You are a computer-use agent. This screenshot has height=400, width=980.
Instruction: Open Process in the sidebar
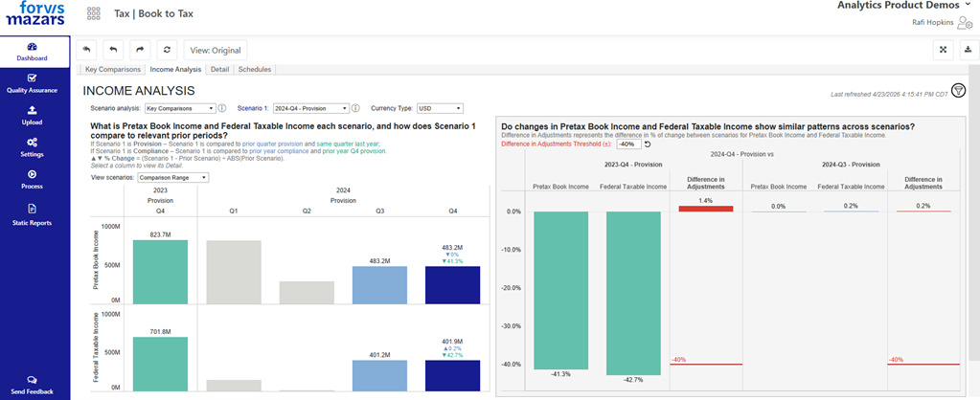(x=32, y=180)
